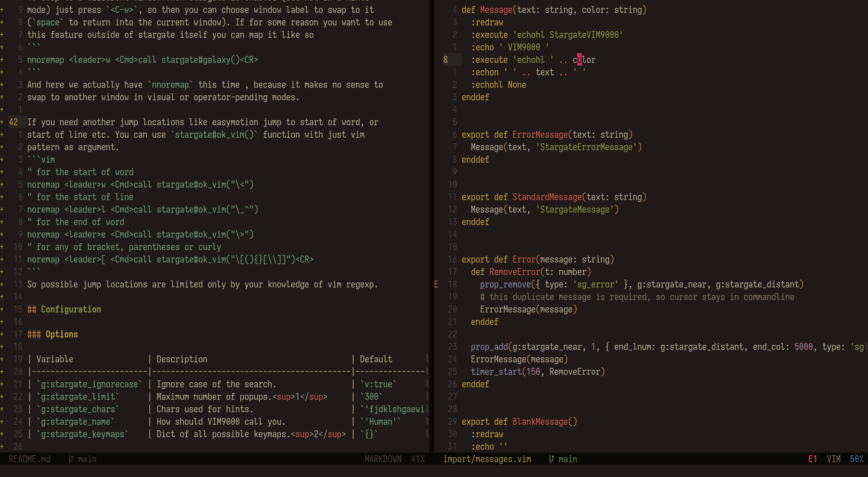Image resolution: width=868 pixels, height=477 pixels.
Task: Click the timer_start(150, RemoveError) line
Action: coord(538,372)
